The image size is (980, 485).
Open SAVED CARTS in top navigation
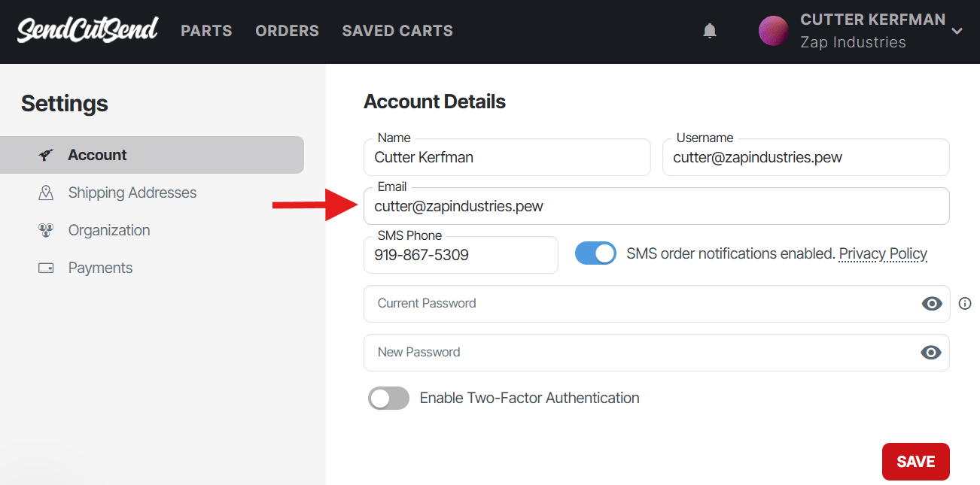tap(397, 31)
